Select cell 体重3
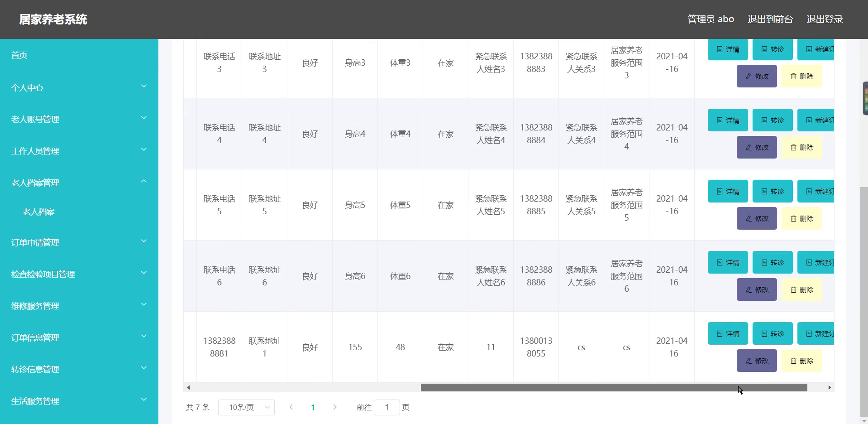The height and width of the screenshot is (424, 868). [x=400, y=63]
